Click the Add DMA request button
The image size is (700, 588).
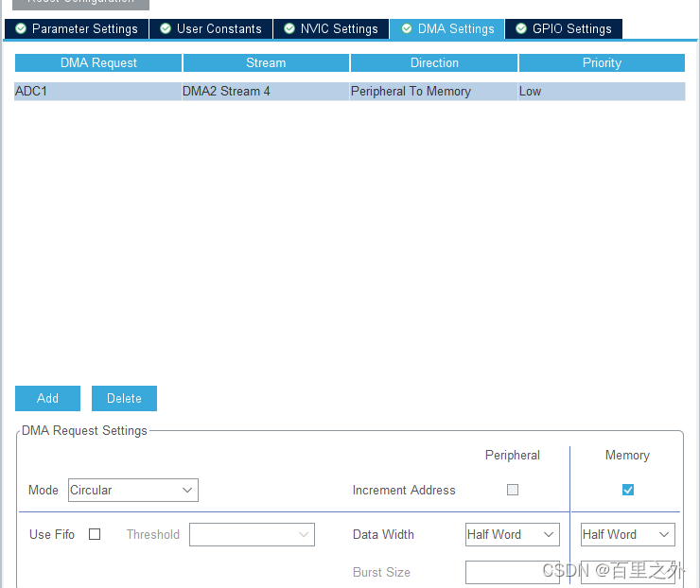[x=47, y=398]
